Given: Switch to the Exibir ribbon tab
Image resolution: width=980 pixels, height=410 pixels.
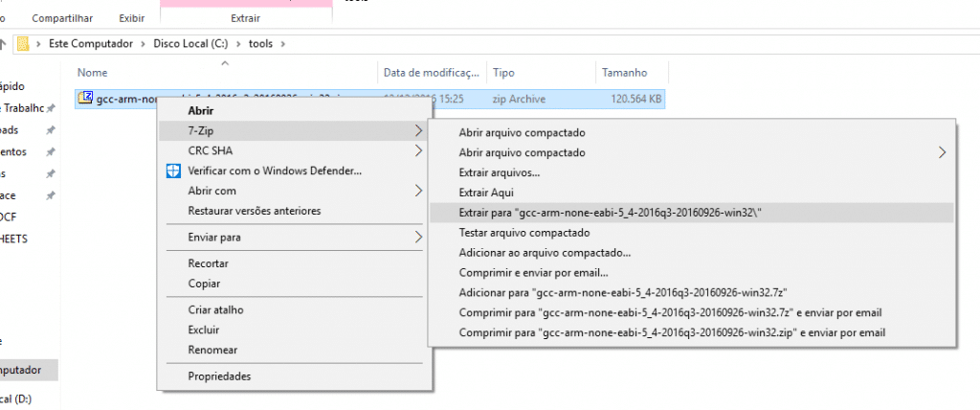Looking at the screenshot, I should tap(132, 18).
